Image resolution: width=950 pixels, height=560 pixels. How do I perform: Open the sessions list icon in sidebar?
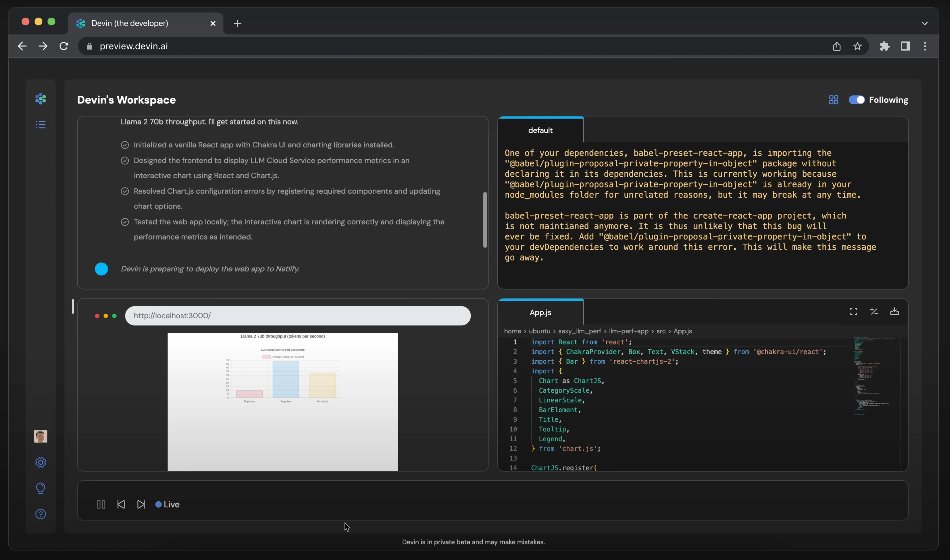click(40, 125)
